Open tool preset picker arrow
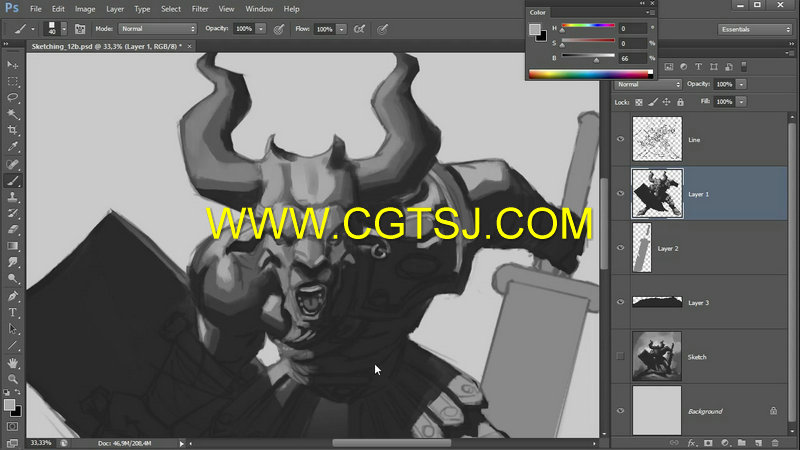Image resolution: width=800 pixels, height=450 pixels. pyautogui.click(x=33, y=29)
